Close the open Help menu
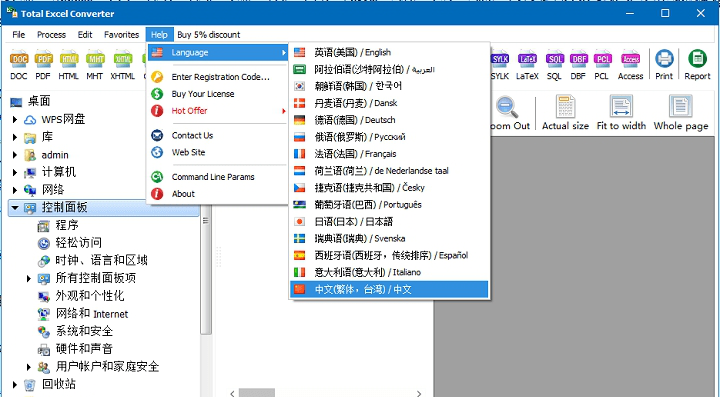The height and width of the screenshot is (412, 720). pos(159,34)
